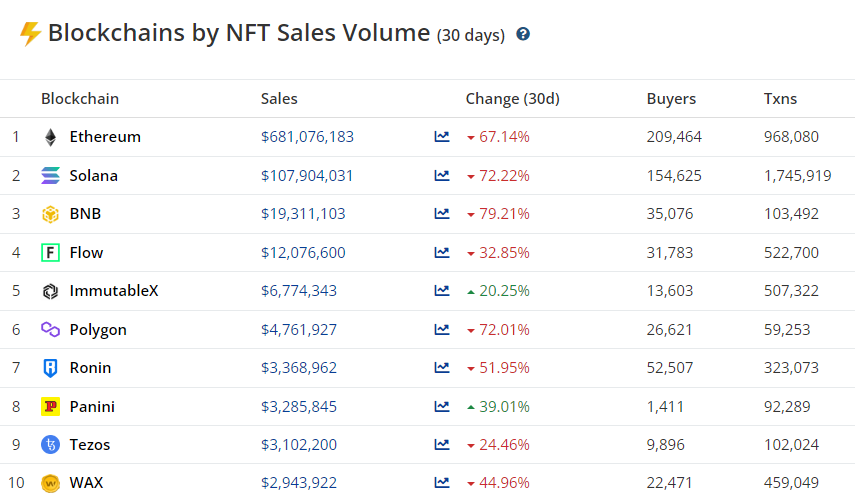The height and width of the screenshot is (501, 855).
Task: Sort by Change (30d) column header
Action: (512, 99)
